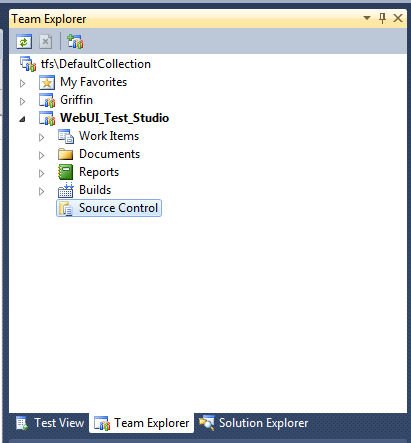Click the green Reports notebook icon

coord(65,172)
